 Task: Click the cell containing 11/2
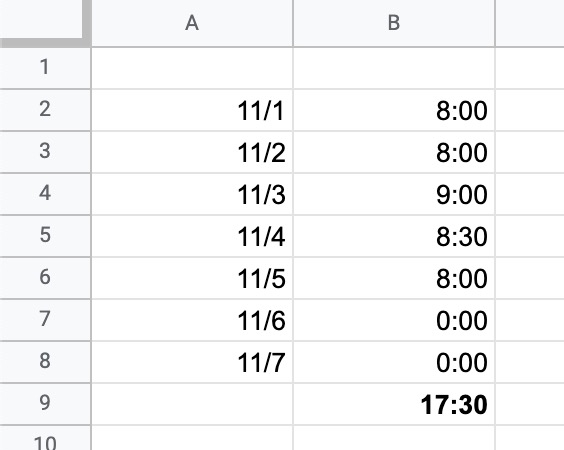(x=192, y=152)
